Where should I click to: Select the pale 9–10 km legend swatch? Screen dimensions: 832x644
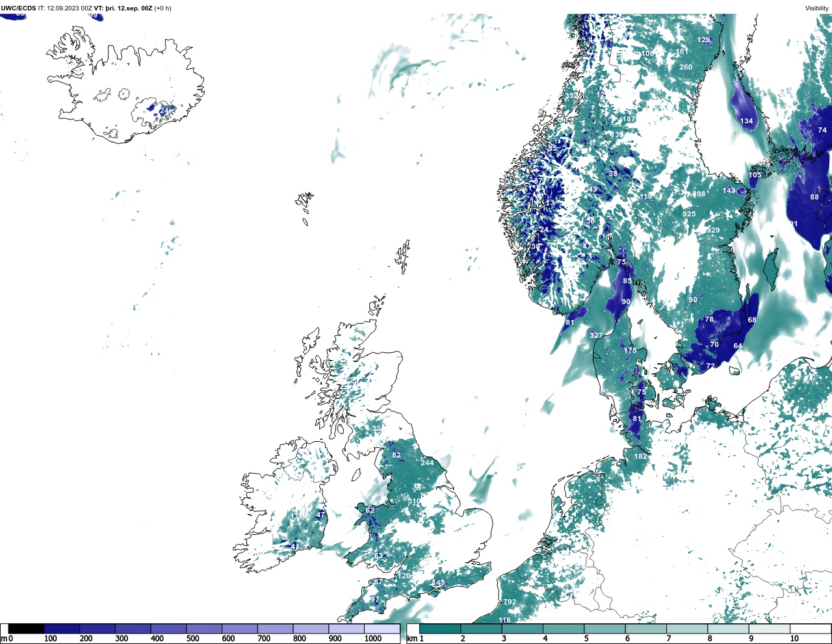click(770, 628)
